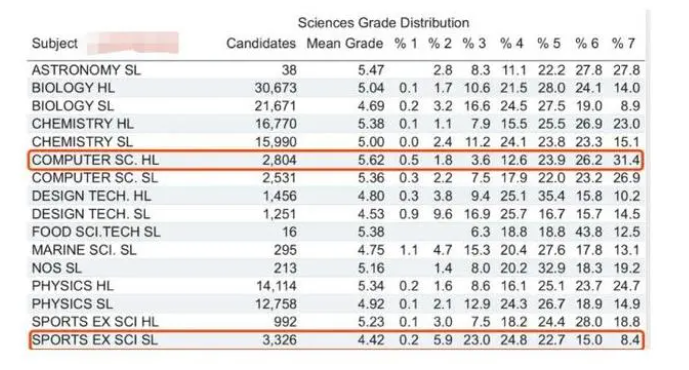Image resolution: width=689 pixels, height=370 pixels.
Task: Select the NOS SL row
Action: coord(336,268)
